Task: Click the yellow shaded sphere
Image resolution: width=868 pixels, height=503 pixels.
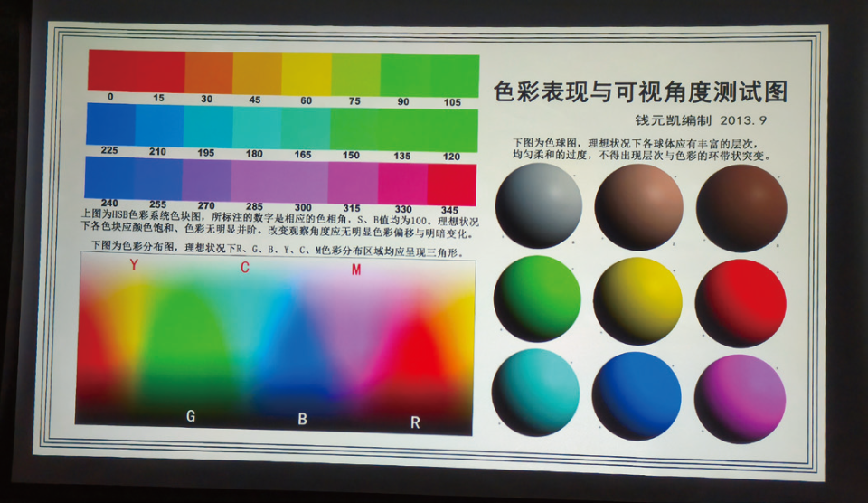Action: click(x=637, y=301)
